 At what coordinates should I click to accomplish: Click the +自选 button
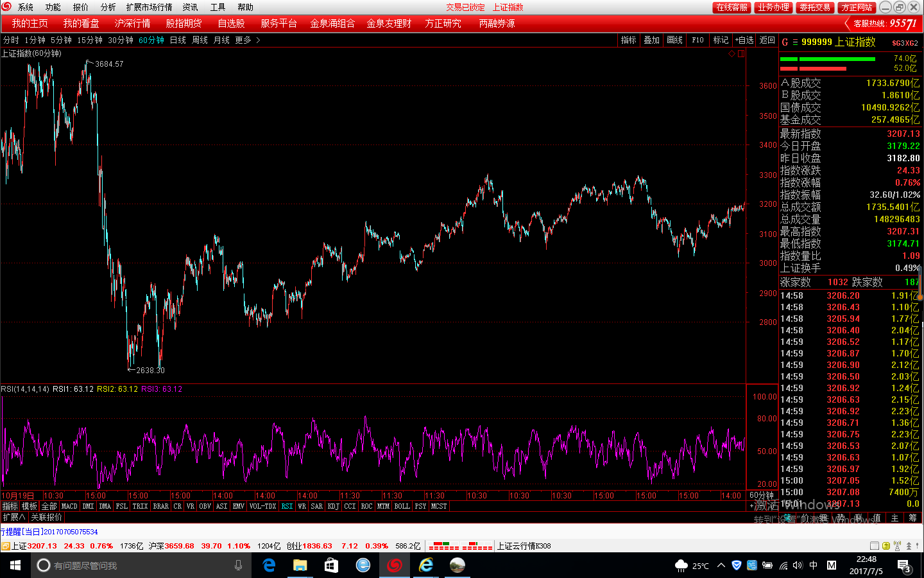[744, 40]
